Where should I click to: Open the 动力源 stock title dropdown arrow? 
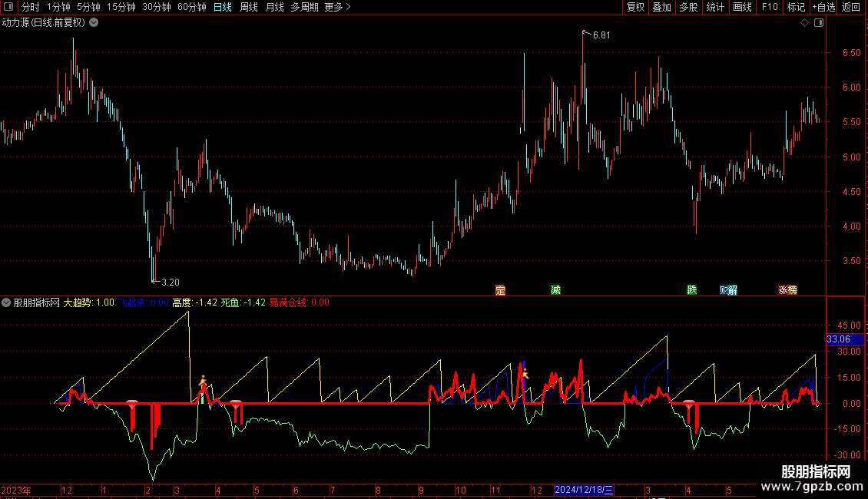94,23
